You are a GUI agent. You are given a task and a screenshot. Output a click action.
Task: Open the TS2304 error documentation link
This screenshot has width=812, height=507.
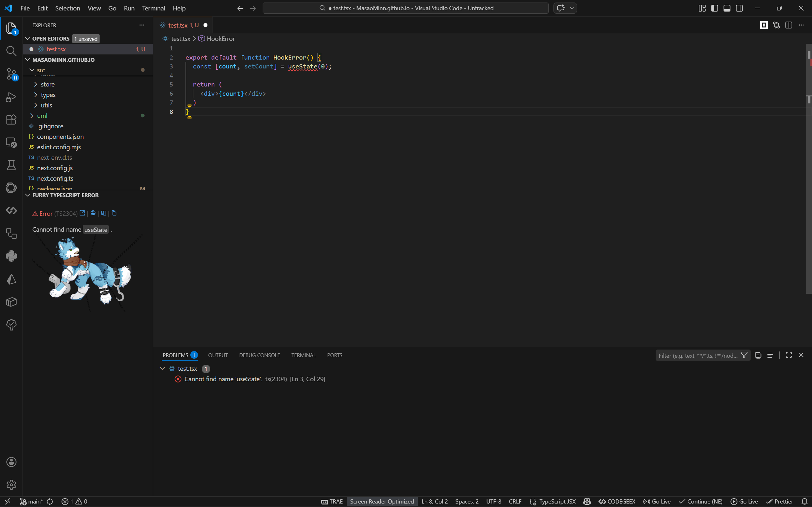point(82,213)
